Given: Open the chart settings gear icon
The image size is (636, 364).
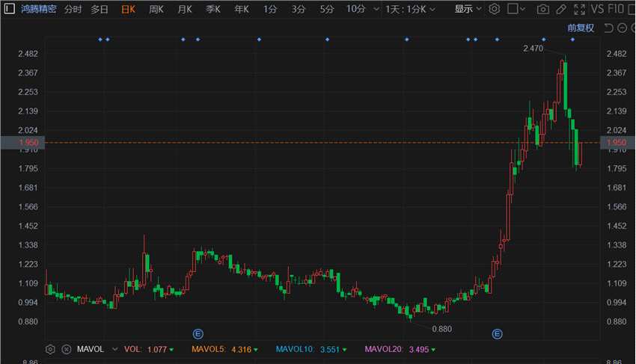Looking at the screenshot, I should tap(494, 8).
